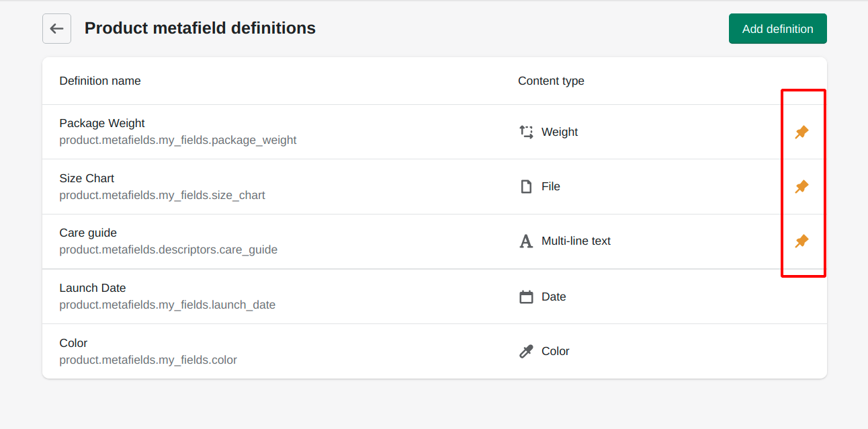Click the Content type column header
Image resolution: width=868 pixels, height=429 pixels.
pyautogui.click(x=551, y=81)
